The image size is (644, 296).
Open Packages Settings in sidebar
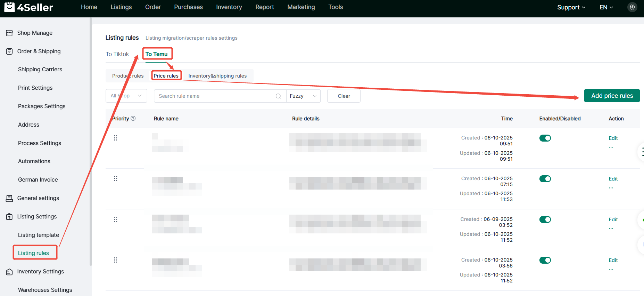(42, 106)
